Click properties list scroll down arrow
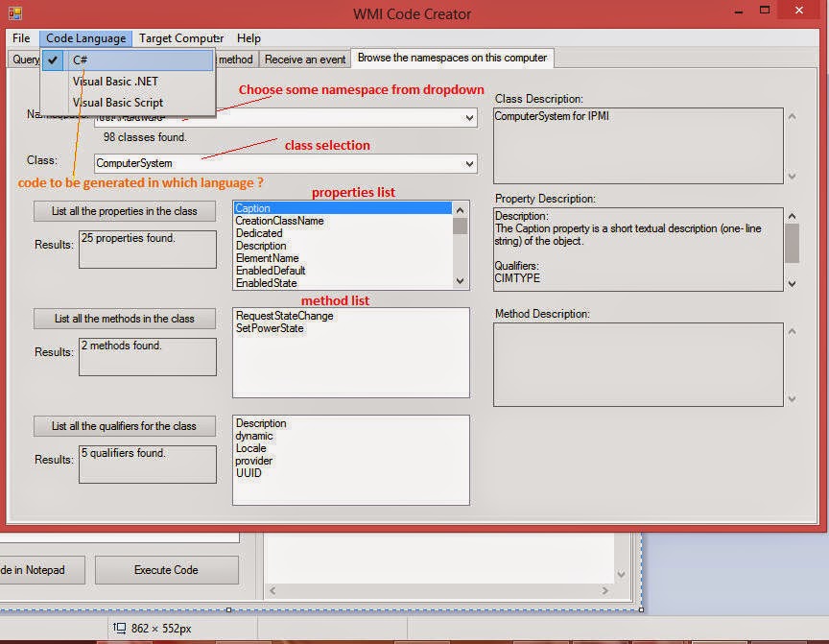The image size is (829, 644). click(x=460, y=281)
